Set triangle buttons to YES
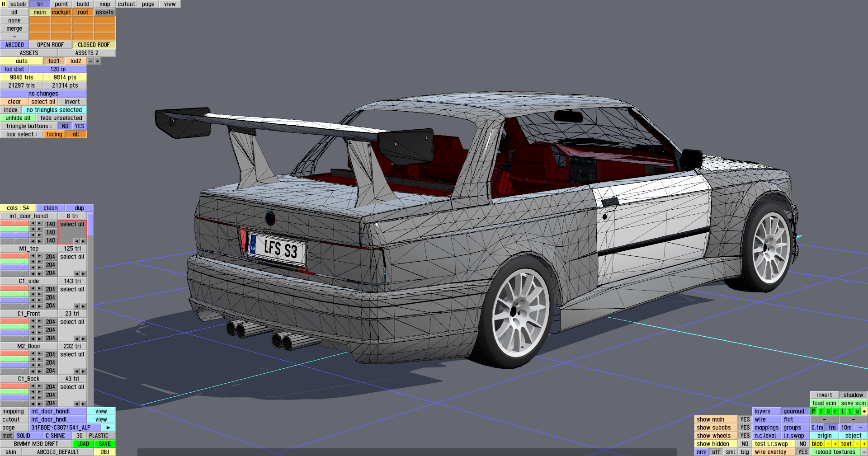Image resolution: width=868 pixels, height=456 pixels. tap(80, 126)
